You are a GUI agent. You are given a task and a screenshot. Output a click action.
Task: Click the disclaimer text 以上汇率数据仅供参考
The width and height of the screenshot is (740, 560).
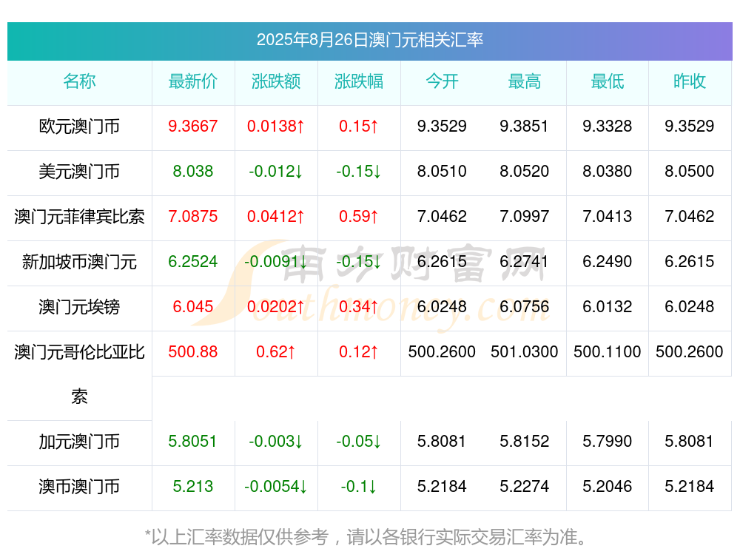click(x=240, y=537)
